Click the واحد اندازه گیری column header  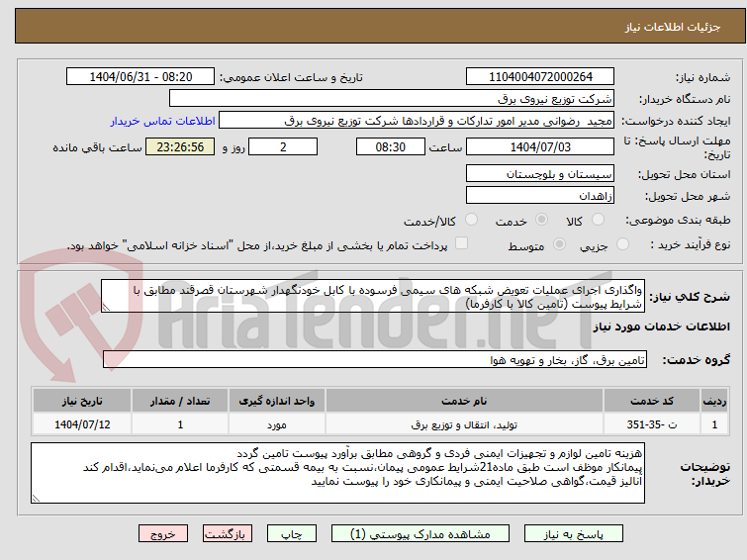(x=277, y=401)
